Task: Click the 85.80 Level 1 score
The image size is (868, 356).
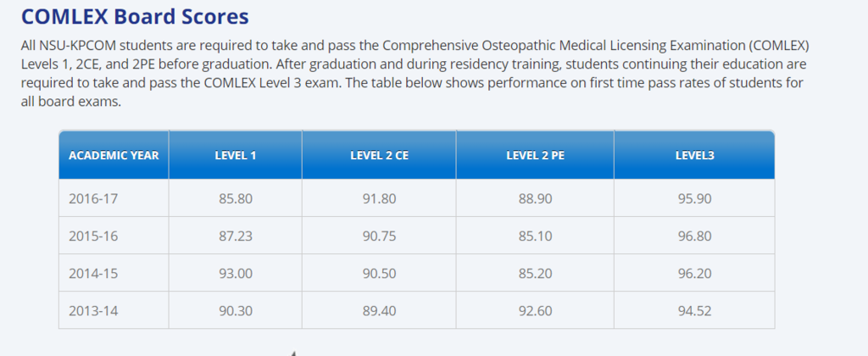Action: click(x=235, y=199)
